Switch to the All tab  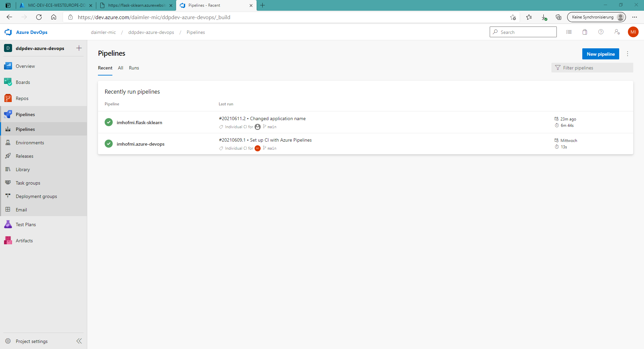coord(120,68)
